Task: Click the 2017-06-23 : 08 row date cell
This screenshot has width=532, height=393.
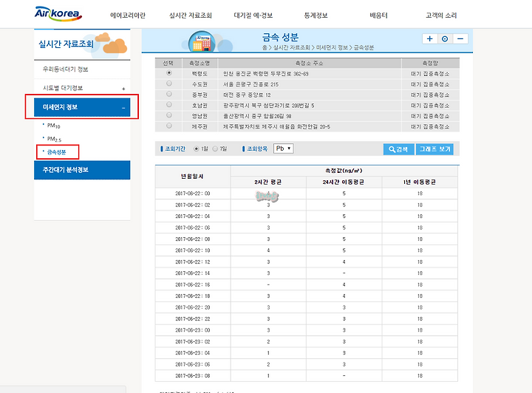Action: (x=193, y=376)
